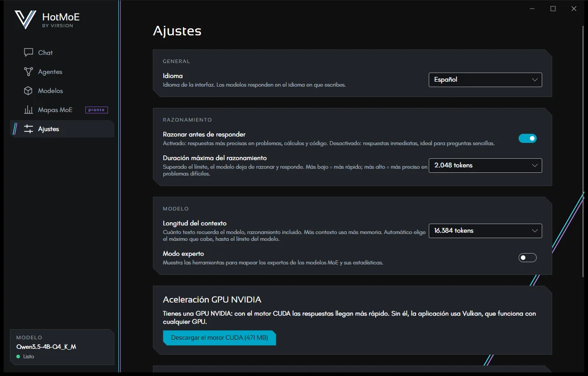
Task: Click the "RAZONAMIENTO" section header
Action: [187, 120]
